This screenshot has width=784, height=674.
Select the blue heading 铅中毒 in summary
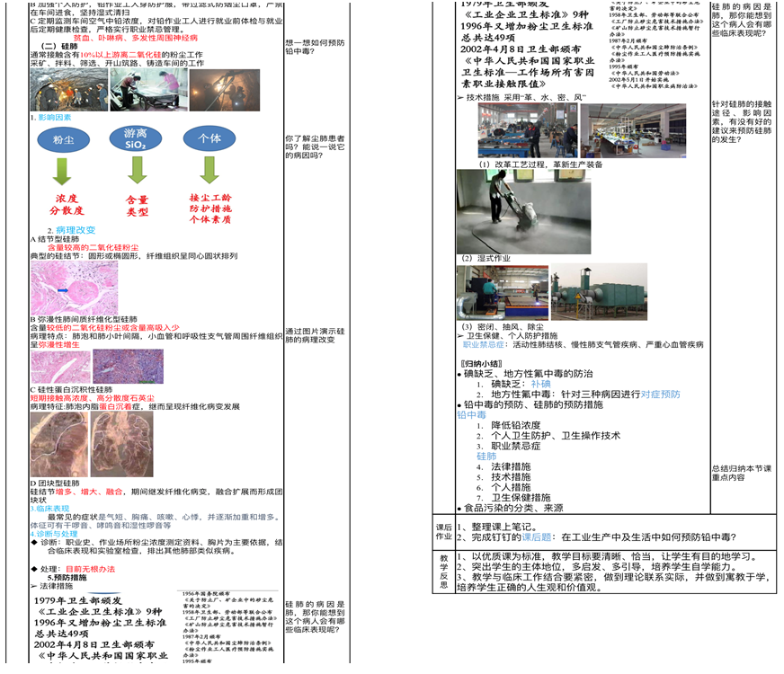(471, 414)
